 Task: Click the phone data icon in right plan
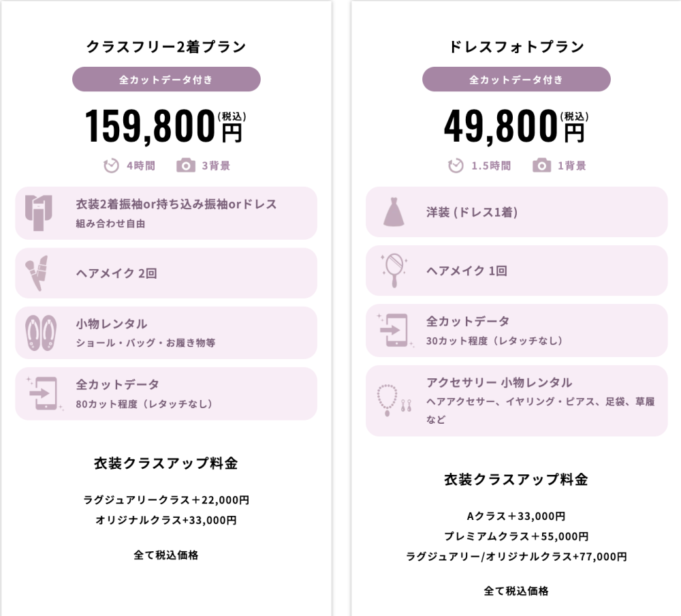pos(395,330)
